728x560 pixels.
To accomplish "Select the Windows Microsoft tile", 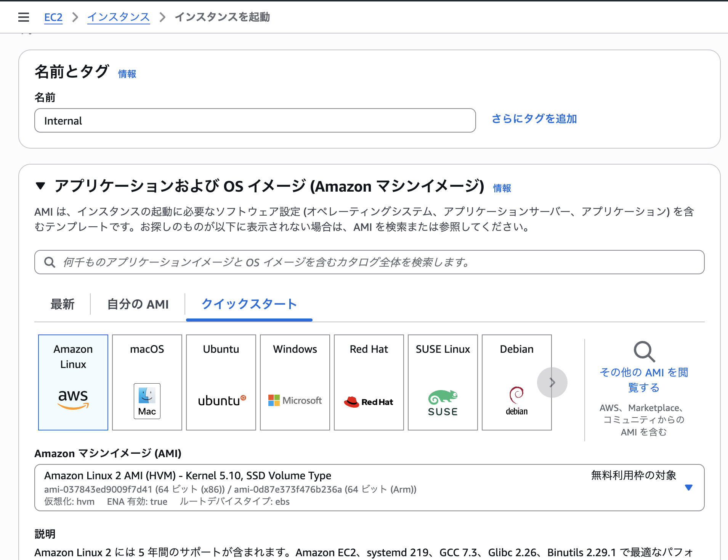I will click(x=295, y=382).
